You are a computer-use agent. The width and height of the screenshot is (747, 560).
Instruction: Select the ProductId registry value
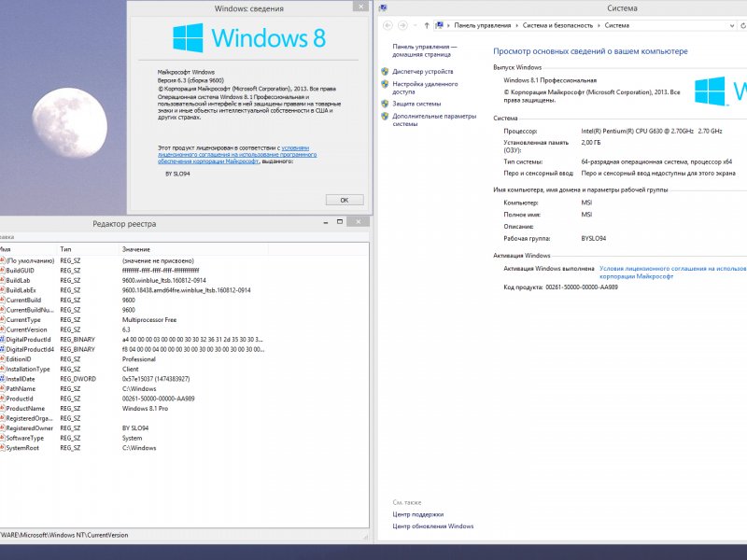click(x=20, y=399)
